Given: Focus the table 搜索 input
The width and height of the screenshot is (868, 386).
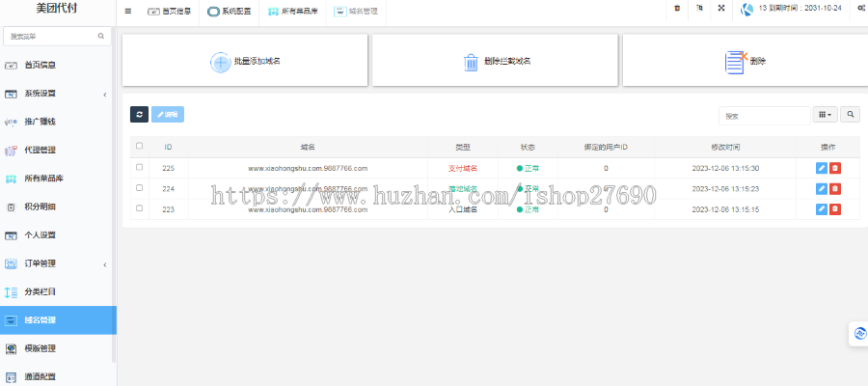Looking at the screenshot, I should [765, 116].
